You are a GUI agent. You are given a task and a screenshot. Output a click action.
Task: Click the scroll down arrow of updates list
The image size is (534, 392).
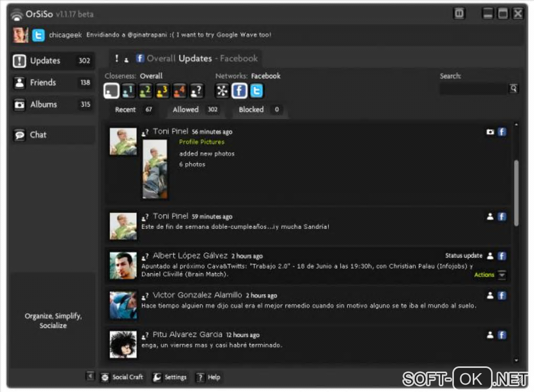click(516, 360)
